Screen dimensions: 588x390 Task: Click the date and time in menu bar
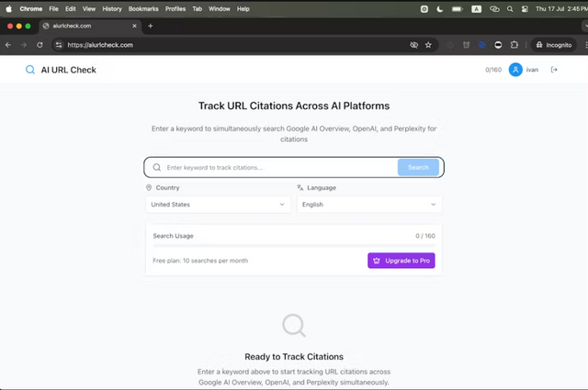click(x=561, y=8)
